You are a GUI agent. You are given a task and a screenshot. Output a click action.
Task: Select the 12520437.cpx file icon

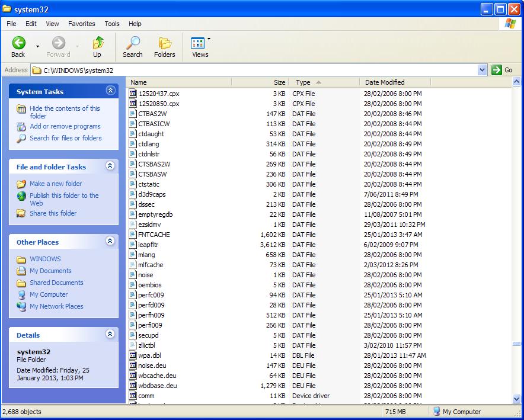[133, 94]
